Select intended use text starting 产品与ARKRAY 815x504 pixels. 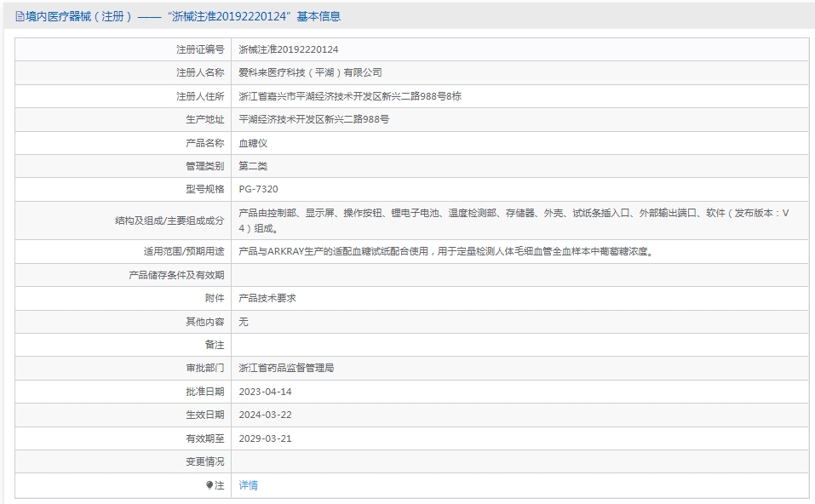[446, 251]
